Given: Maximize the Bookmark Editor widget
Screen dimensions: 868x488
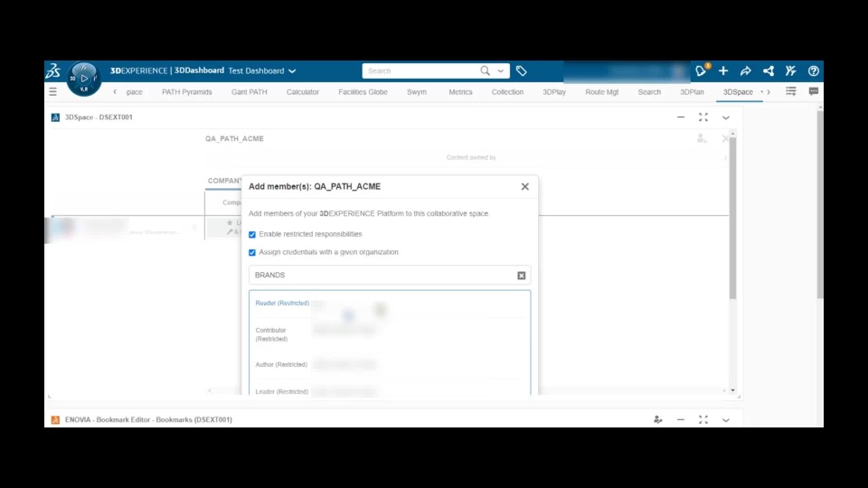Looking at the screenshot, I should pos(703,420).
